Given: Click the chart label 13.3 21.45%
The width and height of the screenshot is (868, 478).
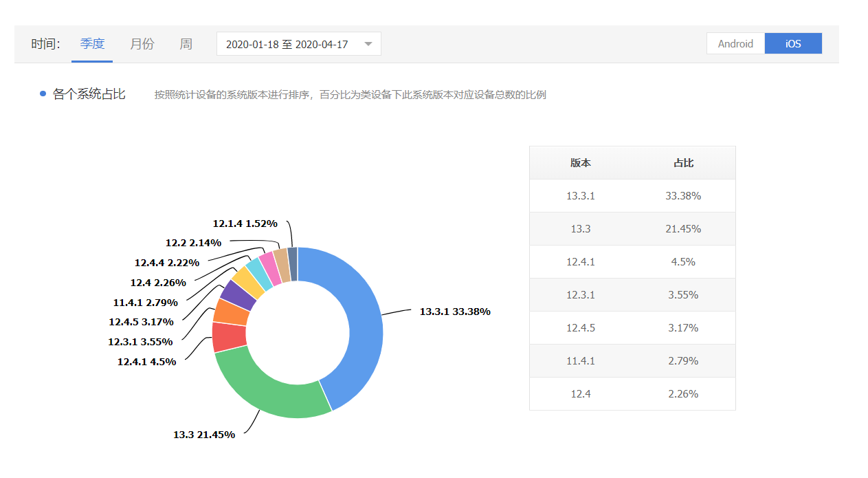Looking at the screenshot, I should pos(204,435).
